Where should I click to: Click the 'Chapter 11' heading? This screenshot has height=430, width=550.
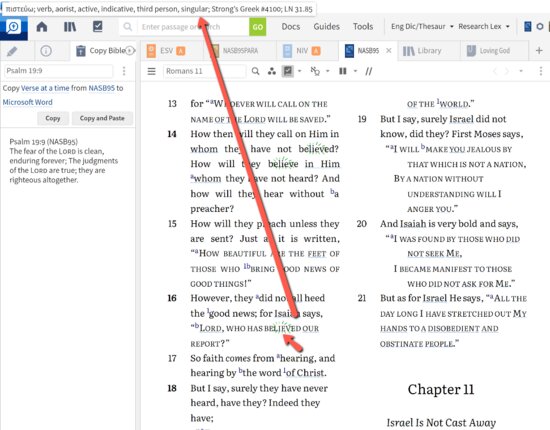pos(441,389)
